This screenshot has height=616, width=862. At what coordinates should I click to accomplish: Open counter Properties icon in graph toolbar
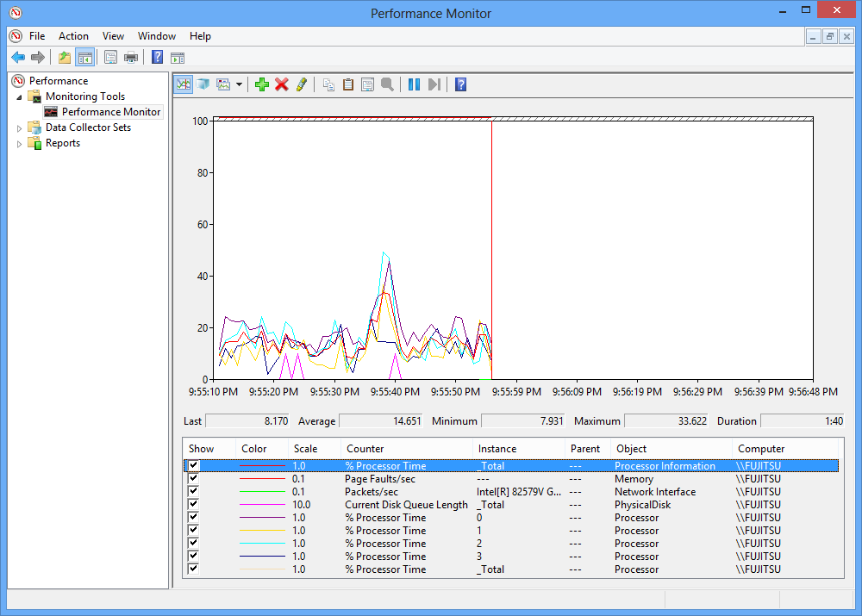[367, 84]
